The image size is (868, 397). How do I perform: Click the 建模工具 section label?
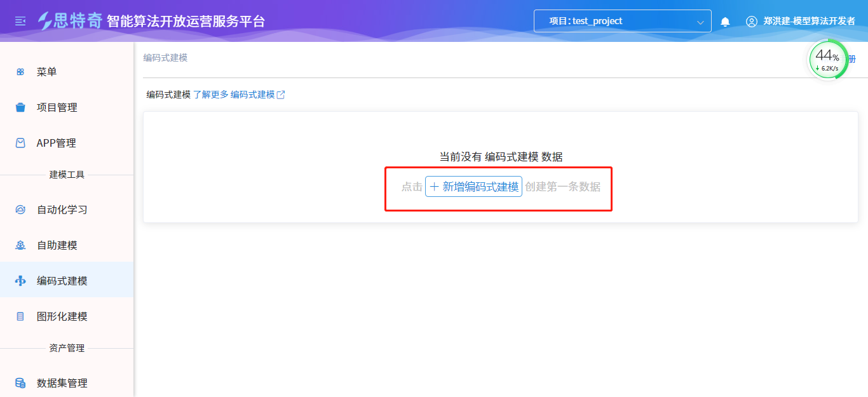coord(67,175)
